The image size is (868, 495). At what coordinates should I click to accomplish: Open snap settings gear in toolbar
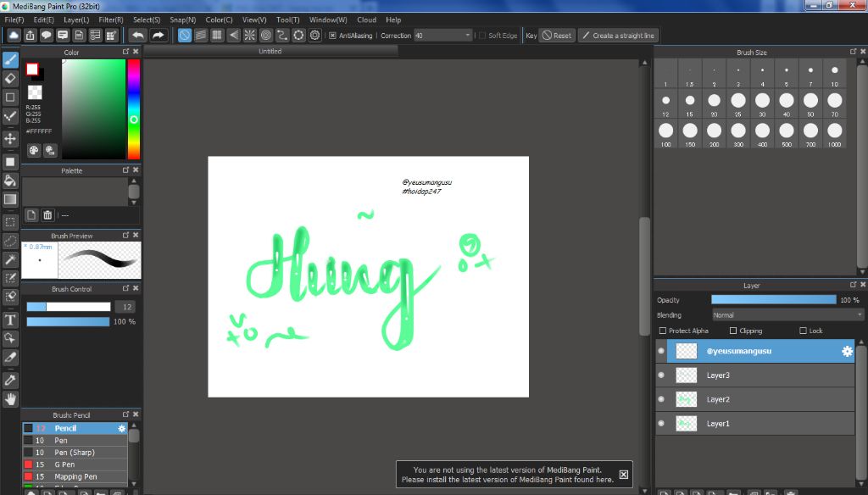pyautogui.click(x=315, y=36)
